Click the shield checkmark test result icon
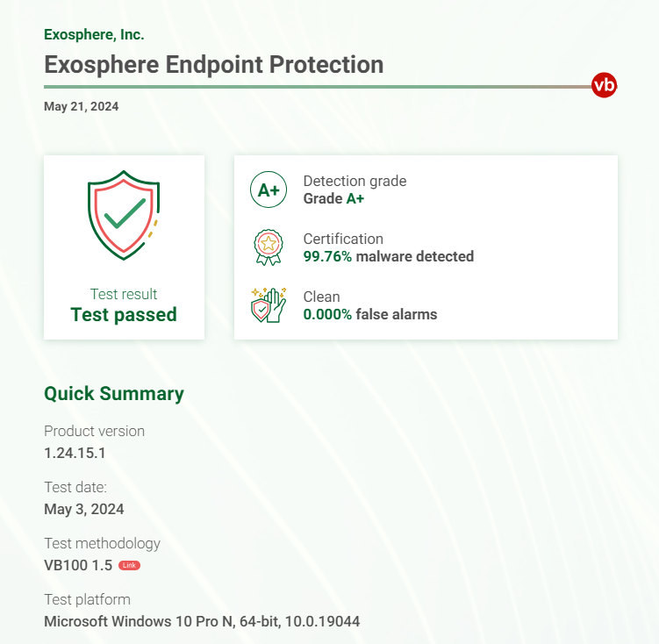This screenshot has width=659, height=644. (124, 215)
